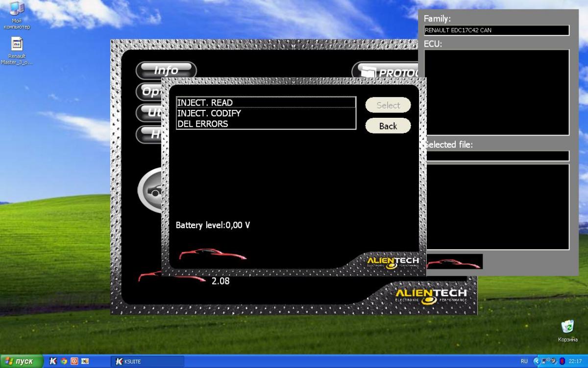Click the Battery level:0,00 V text

[213, 225]
